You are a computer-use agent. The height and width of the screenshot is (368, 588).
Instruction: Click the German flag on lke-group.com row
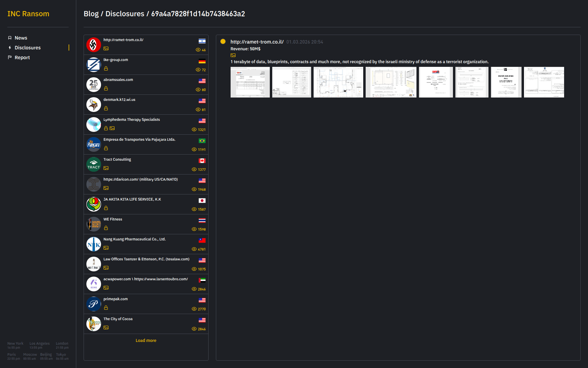click(202, 61)
